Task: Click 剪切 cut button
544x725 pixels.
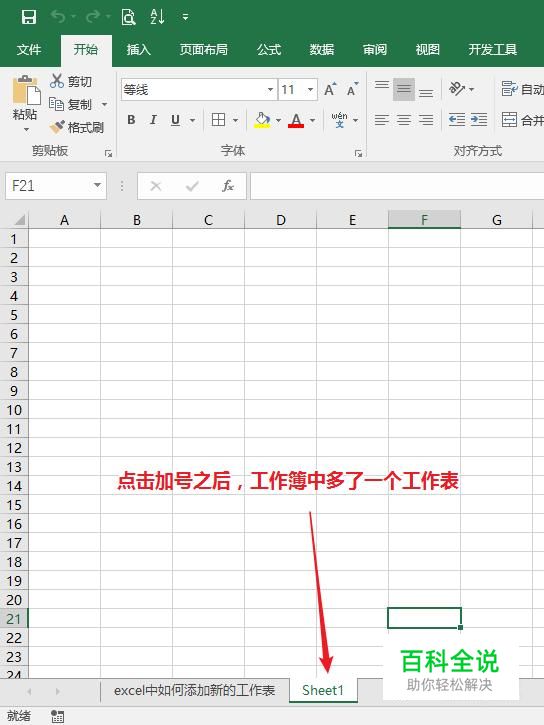Action: [x=71, y=81]
